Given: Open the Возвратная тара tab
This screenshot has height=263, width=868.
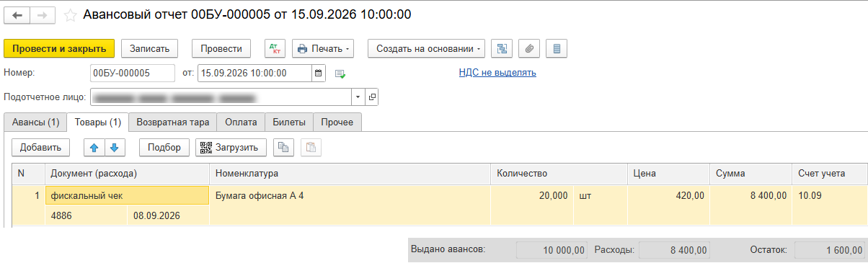Looking at the screenshot, I should [x=173, y=122].
